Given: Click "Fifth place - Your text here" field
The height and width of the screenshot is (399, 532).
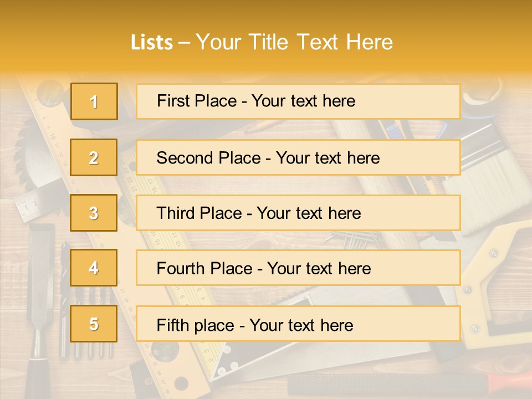Looking at the screenshot, I should click(x=298, y=324).
